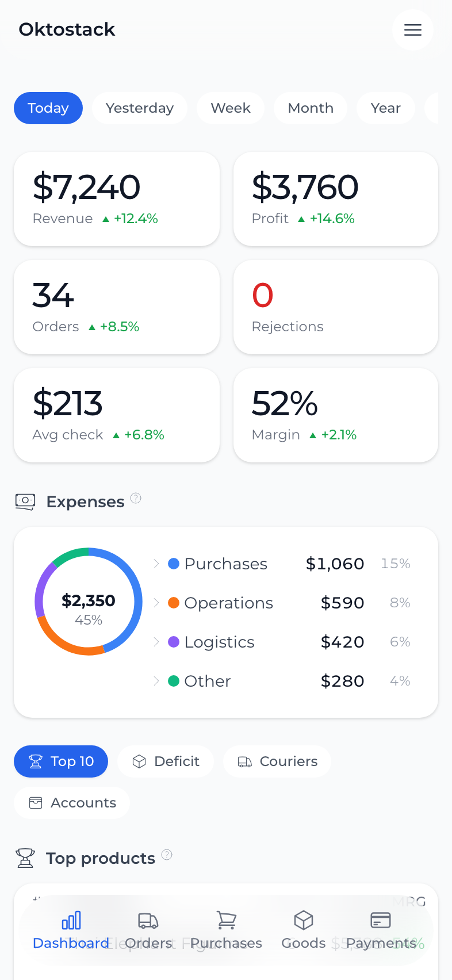Switch to the Month time period
Screen dimensions: 452x980
310,108
